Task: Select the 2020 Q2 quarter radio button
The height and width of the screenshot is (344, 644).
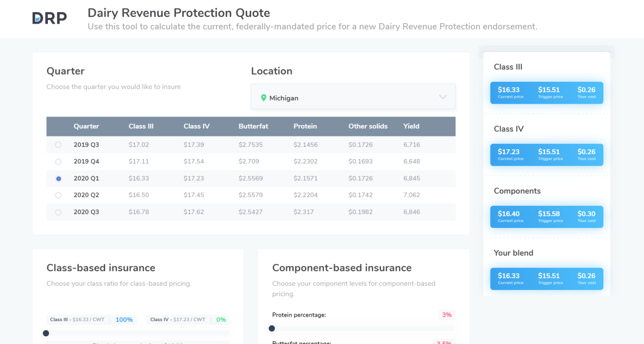Action: pos(58,195)
